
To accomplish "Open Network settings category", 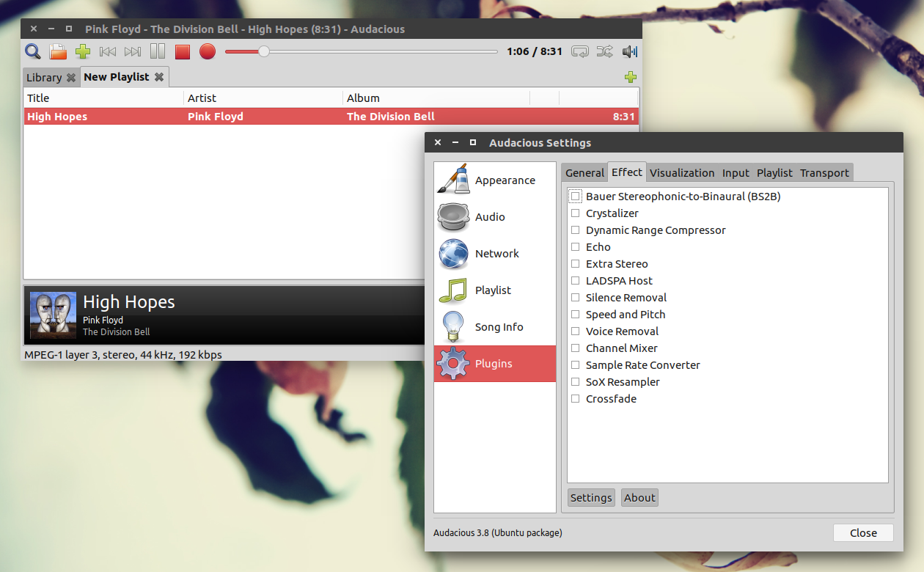I will pyautogui.click(x=495, y=254).
